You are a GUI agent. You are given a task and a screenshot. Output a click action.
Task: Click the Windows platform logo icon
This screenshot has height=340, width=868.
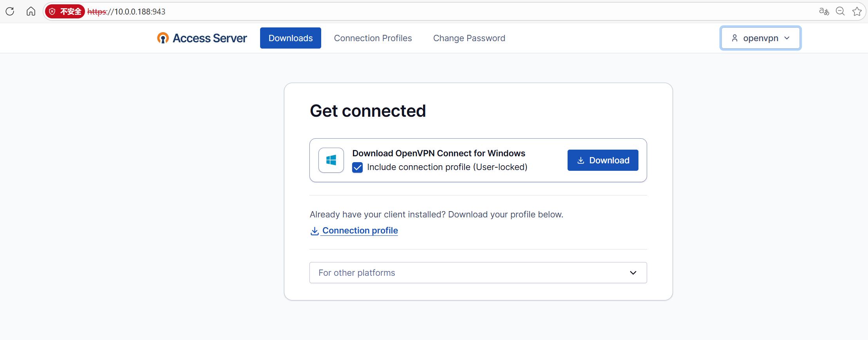[331, 160]
